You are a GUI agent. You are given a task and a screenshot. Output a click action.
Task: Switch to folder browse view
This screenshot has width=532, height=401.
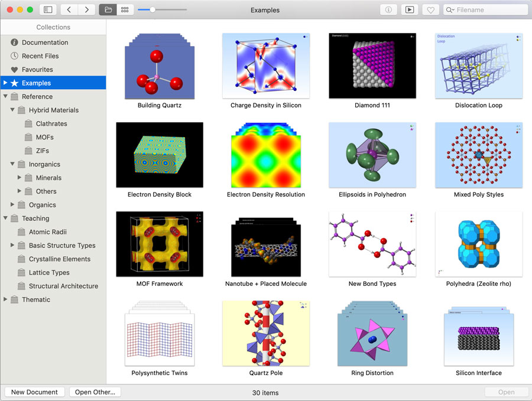108,9
